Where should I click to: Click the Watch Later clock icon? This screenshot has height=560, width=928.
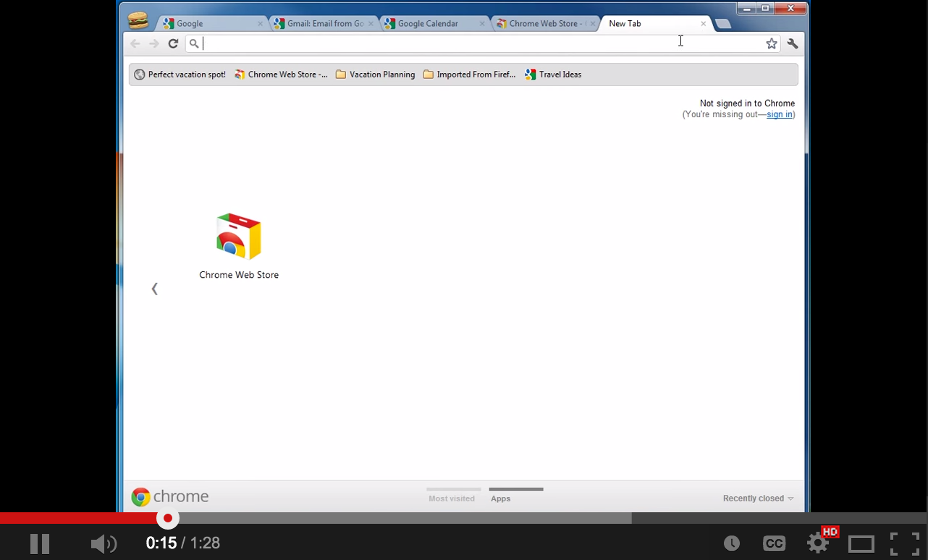[732, 543]
